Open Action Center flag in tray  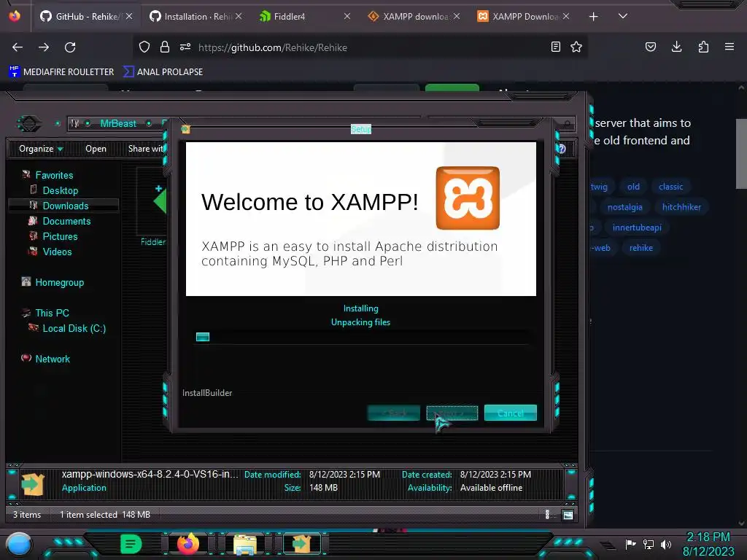point(630,544)
